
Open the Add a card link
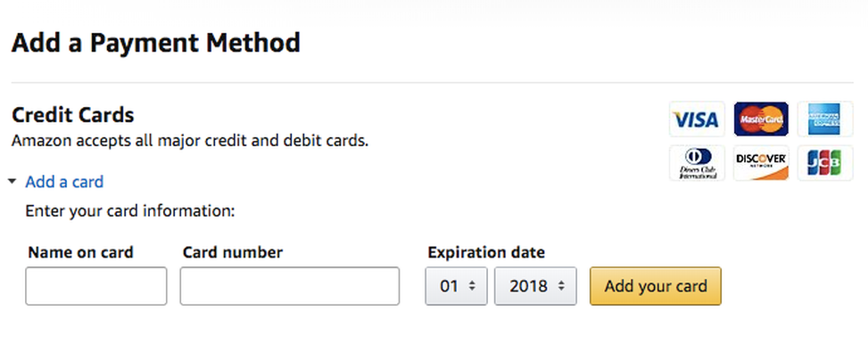[64, 182]
